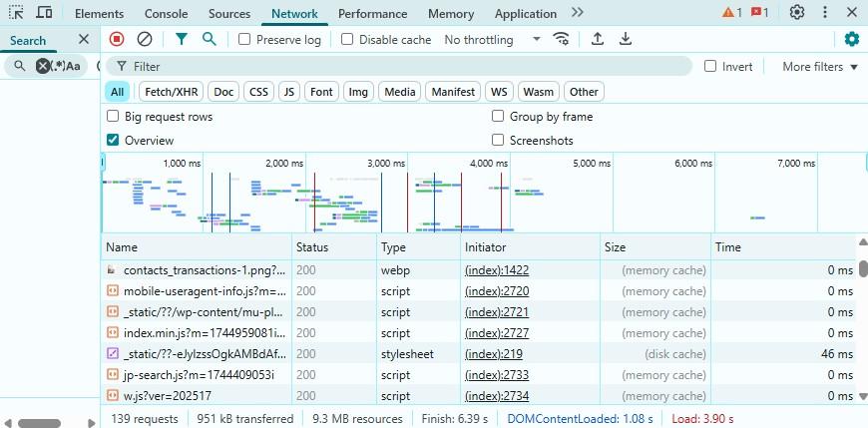Click the search panel magnifier icon
868x428 pixels.
coord(19,67)
